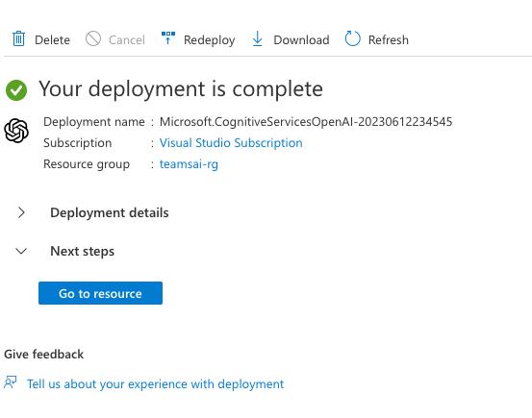
Task: Click the Cancel circle-slash icon
Action: point(93,38)
